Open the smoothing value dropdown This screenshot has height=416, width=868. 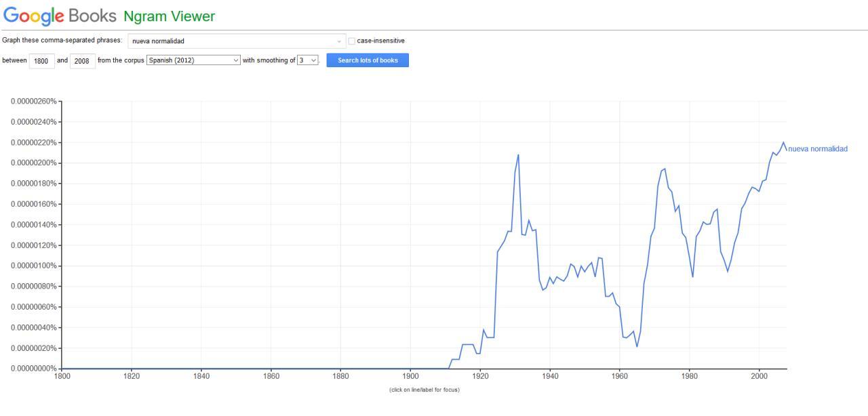pyautogui.click(x=308, y=60)
